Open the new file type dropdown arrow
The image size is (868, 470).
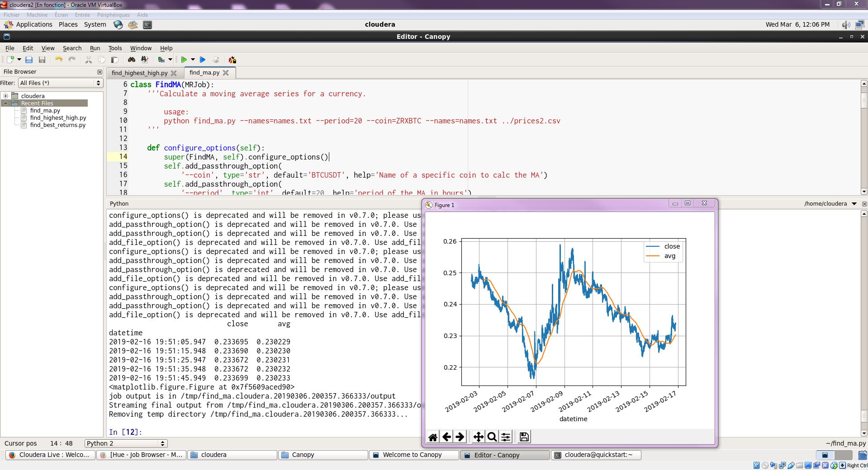point(19,60)
